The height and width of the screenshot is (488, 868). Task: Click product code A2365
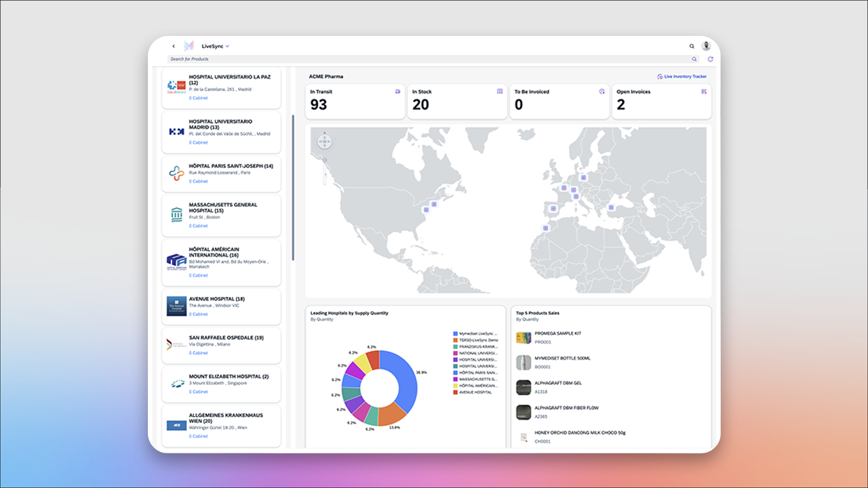click(x=541, y=417)
